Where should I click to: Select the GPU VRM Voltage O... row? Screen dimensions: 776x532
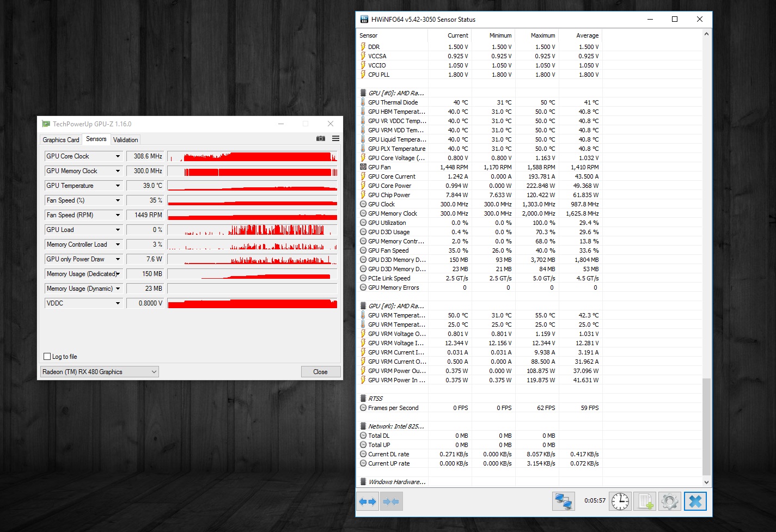tap(480, 334)
